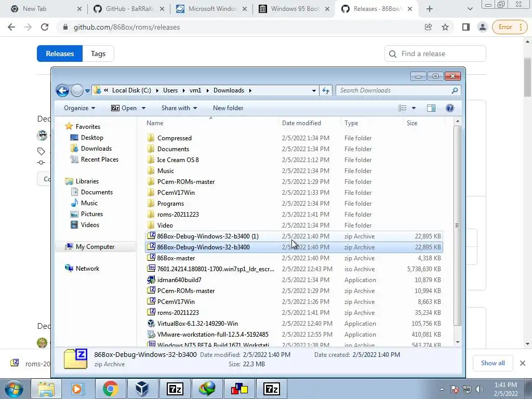
Task: Open Internet Download Manager taskbar icon
Action: pyautogui.click(x=207, y=389)
